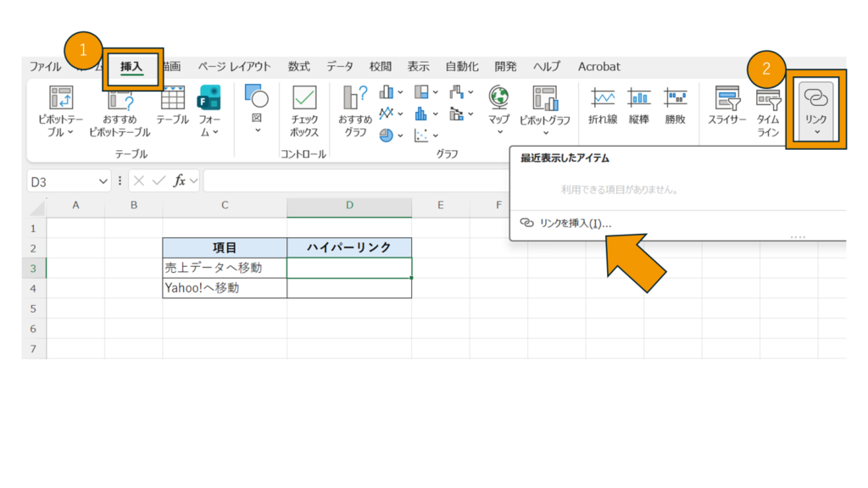Insert a 折れ線 sparkline

(603, 99)
